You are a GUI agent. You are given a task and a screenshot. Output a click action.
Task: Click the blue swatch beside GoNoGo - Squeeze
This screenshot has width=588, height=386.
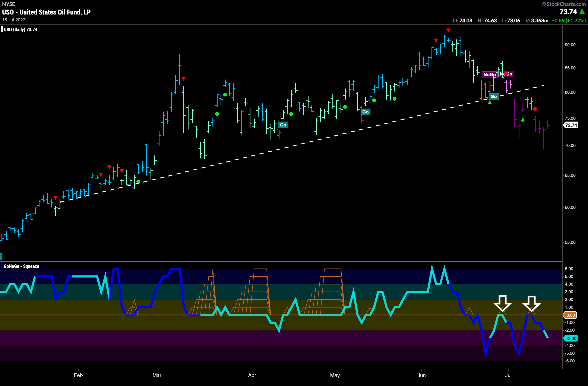(2, 266)
